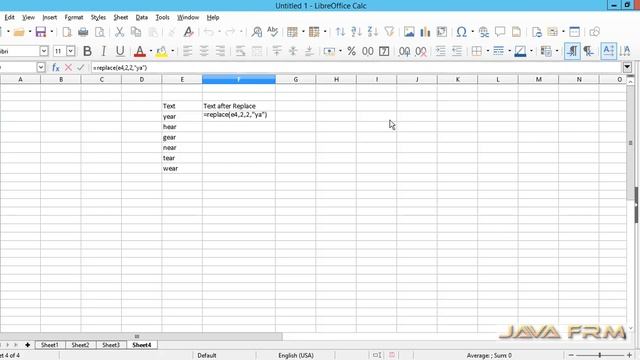Open the border style dropdown arrow

click(509, 51)
